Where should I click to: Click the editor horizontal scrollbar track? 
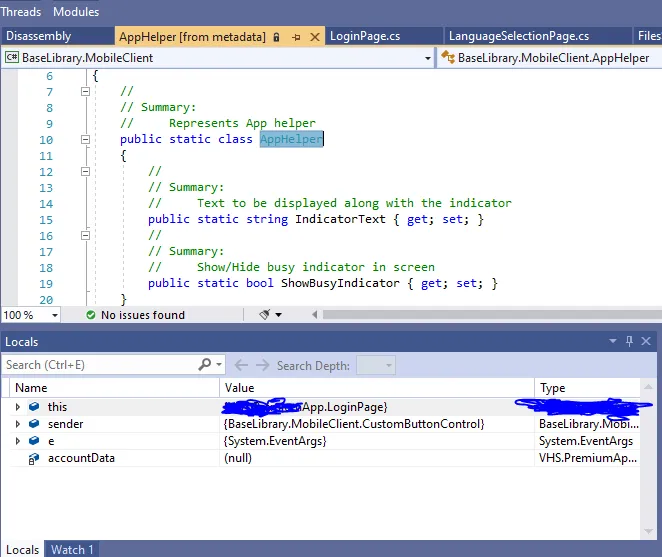492,315
